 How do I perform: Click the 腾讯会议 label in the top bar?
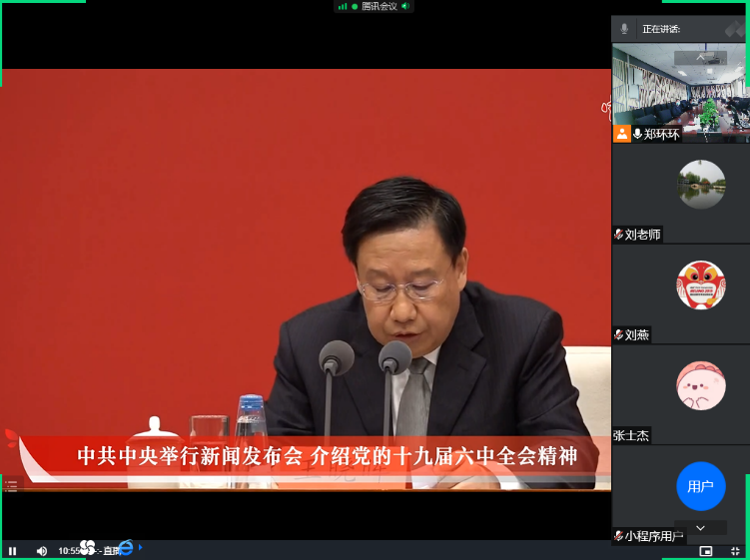tap(379, 6)
